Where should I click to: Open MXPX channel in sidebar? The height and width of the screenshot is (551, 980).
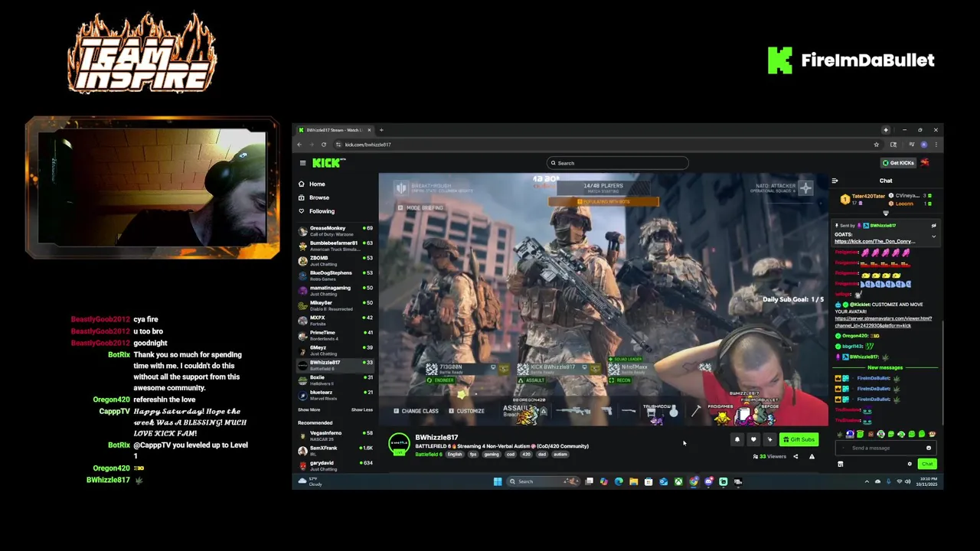[335, 319]
